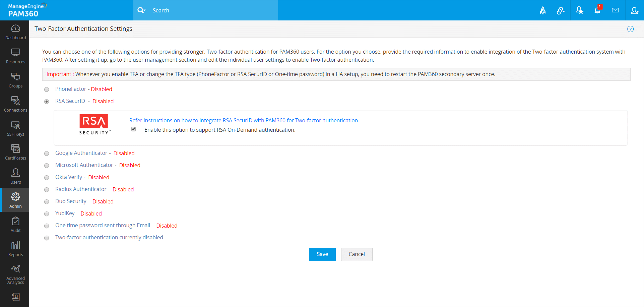
Task: Click the Disabled status next to Duo Security
Action: (x=103, y=201)
